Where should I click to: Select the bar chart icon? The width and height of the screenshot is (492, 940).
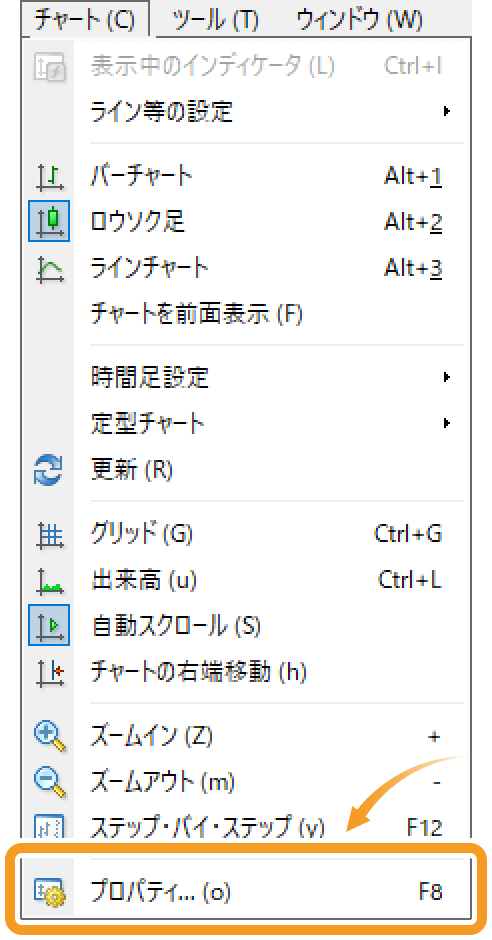pos(49,177)
